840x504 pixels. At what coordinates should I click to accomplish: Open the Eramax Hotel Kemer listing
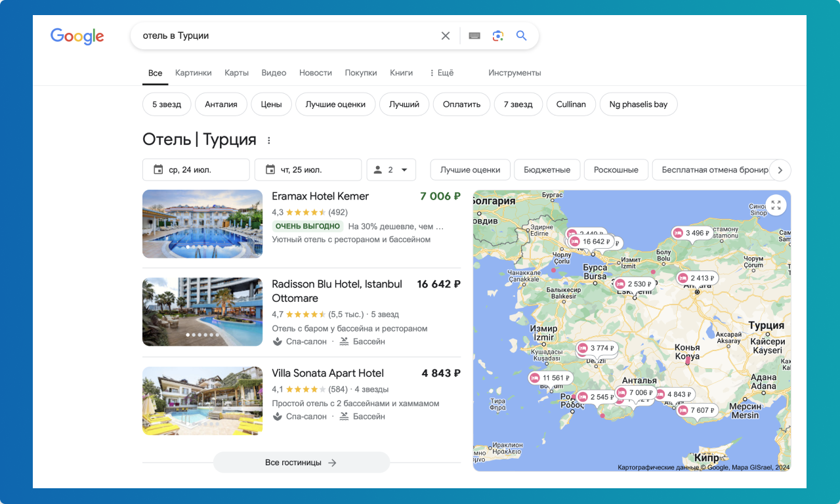(x=320, y=196)
